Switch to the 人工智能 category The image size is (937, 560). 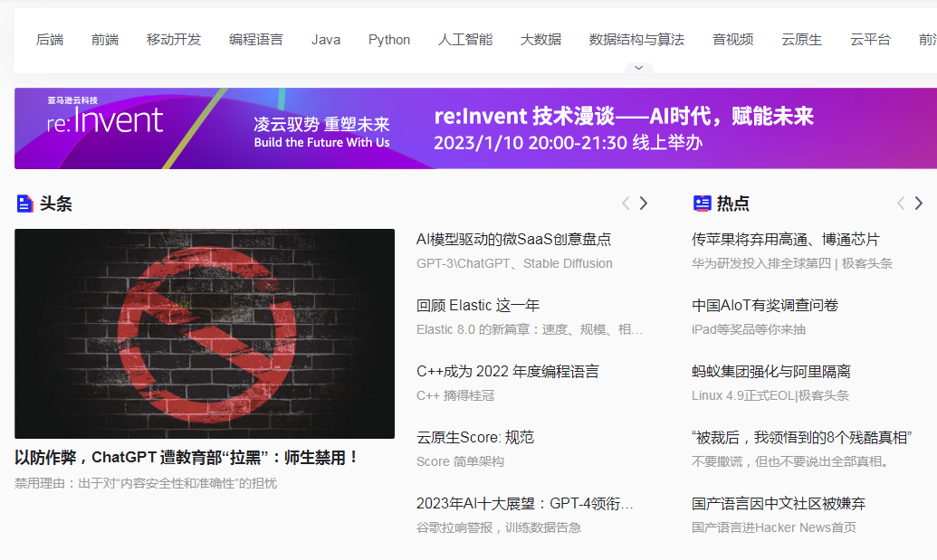point(465,40)
